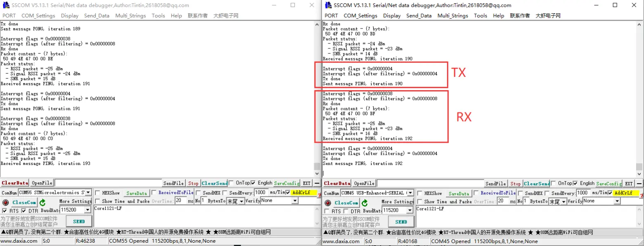
Task: Click the dash collapse button beside EXT in COM55 window
Action: [317, 183]
